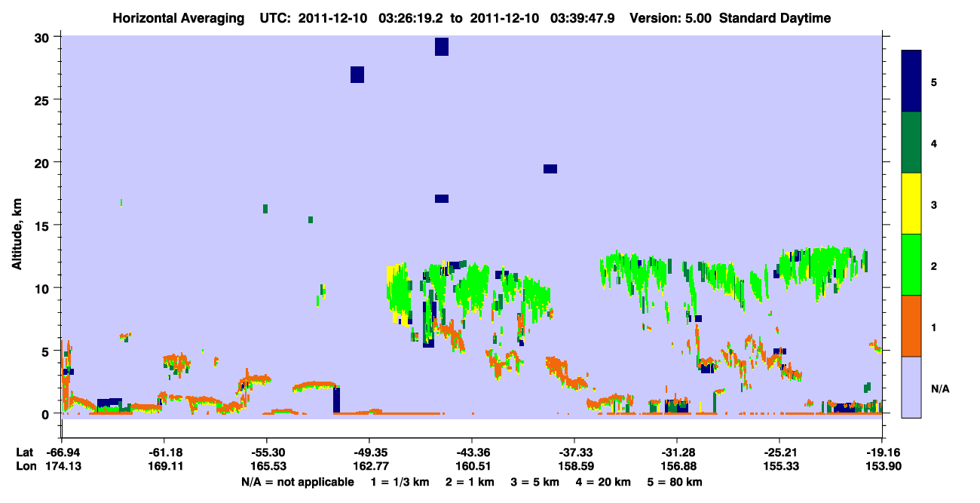The width and height of the screenshot is (980, 503).
Task: Click legend text 'N/A = not applicable'
Action: click(x=297, y=482)
